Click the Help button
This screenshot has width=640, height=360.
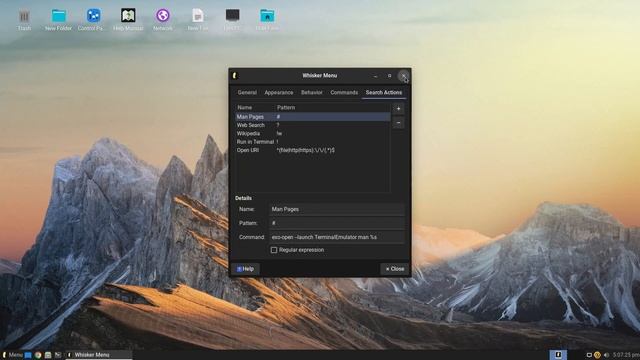245,269
